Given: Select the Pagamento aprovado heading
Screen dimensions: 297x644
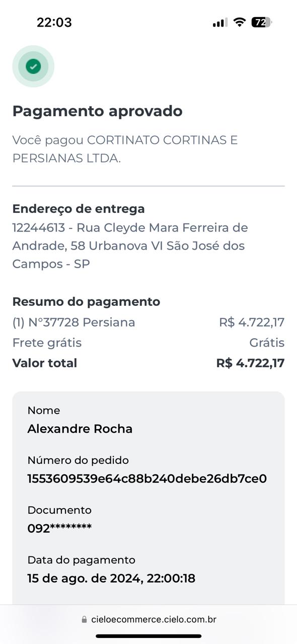Looking at the screenshot, I should pos(97,111).
